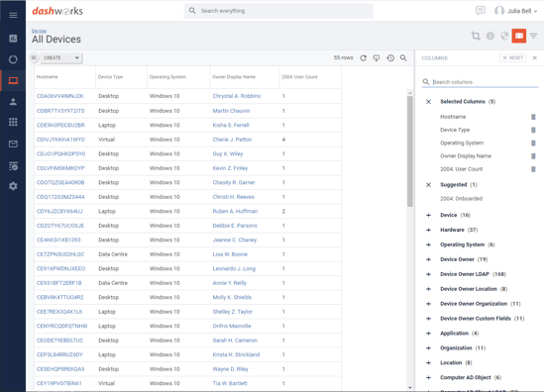Toggle the orange Columns panel button

[518, 36]
